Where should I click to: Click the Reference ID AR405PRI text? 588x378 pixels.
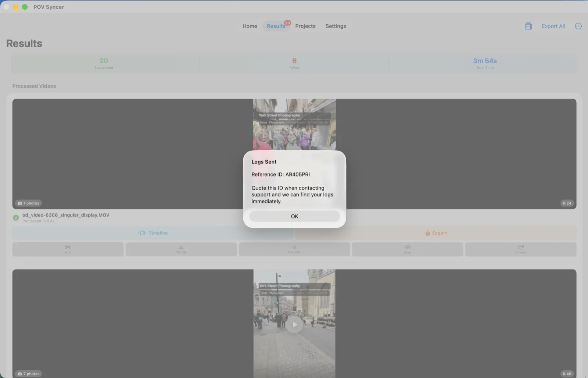click(x=281, y=175)
